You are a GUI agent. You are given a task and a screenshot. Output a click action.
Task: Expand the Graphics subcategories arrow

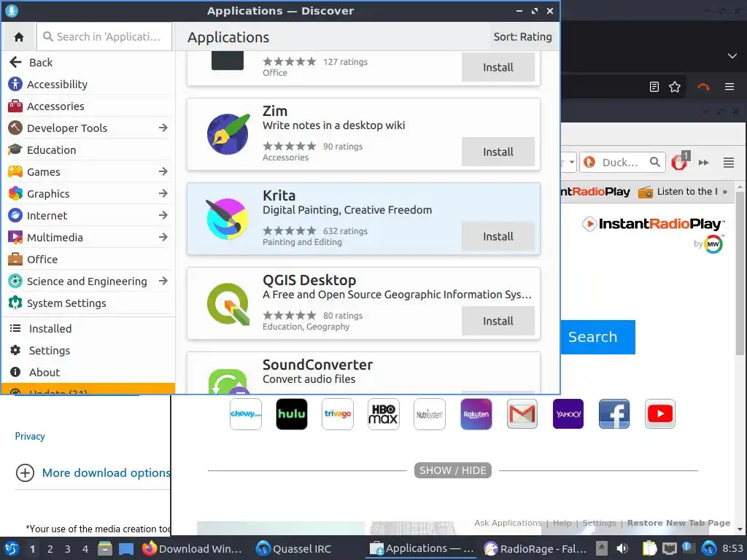click(x=163, y=193)
